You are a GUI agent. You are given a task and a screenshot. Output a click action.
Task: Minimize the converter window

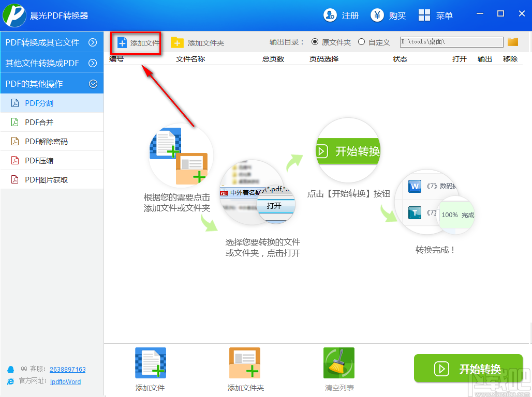(x=480, y=13)
